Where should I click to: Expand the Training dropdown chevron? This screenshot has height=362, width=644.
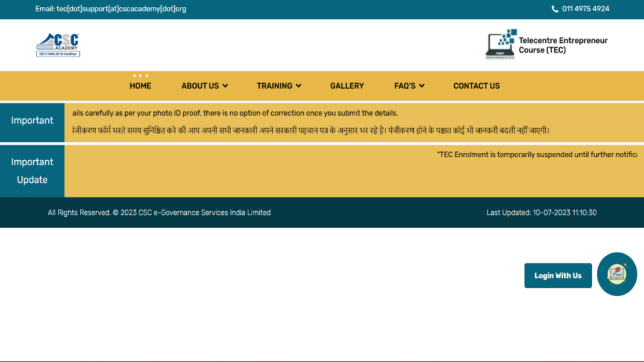[x=299, y=85]
